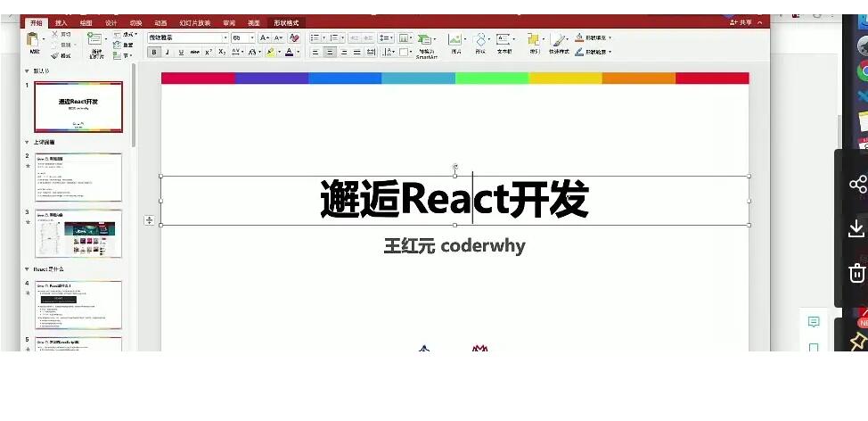Apply the font color swatch
This screenshot has height=421, width=868.
pos(289,52)
